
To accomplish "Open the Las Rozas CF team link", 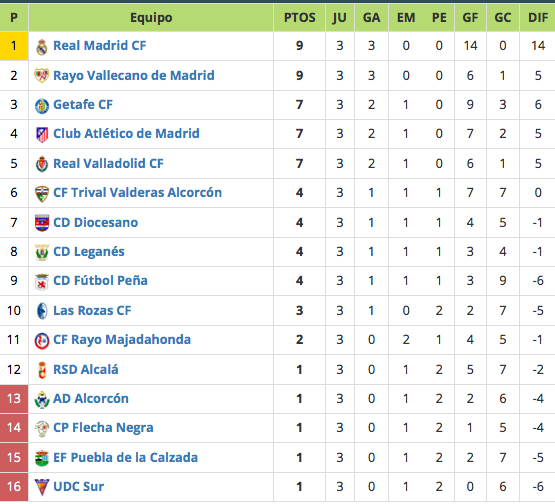I will click(92, 310).
